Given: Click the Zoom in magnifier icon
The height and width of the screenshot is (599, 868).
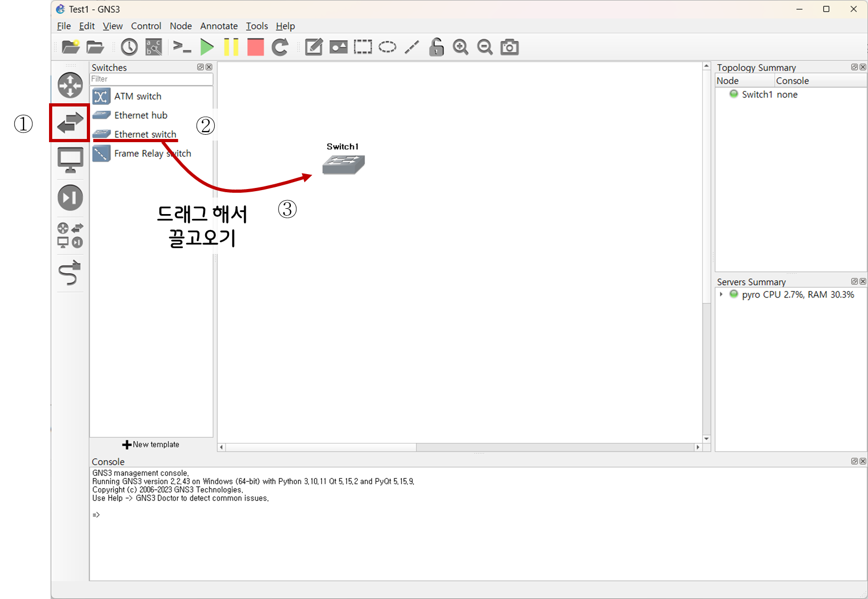Looking at the screenshot, I should (x=461, y=47).
